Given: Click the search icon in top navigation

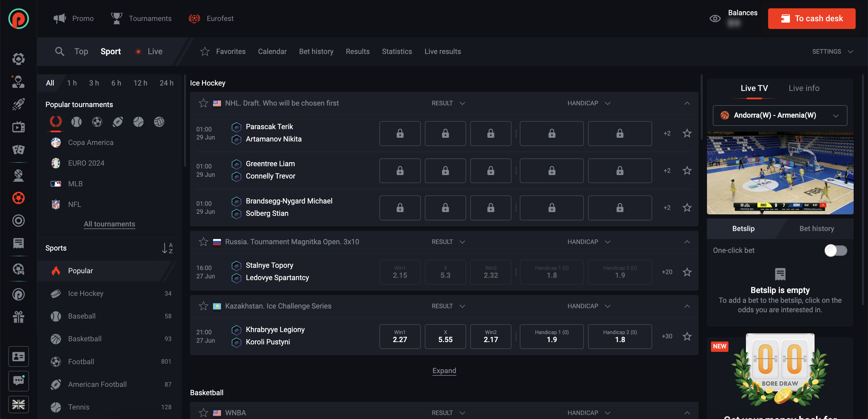Looking at the screenshot, I should point(59,51).
